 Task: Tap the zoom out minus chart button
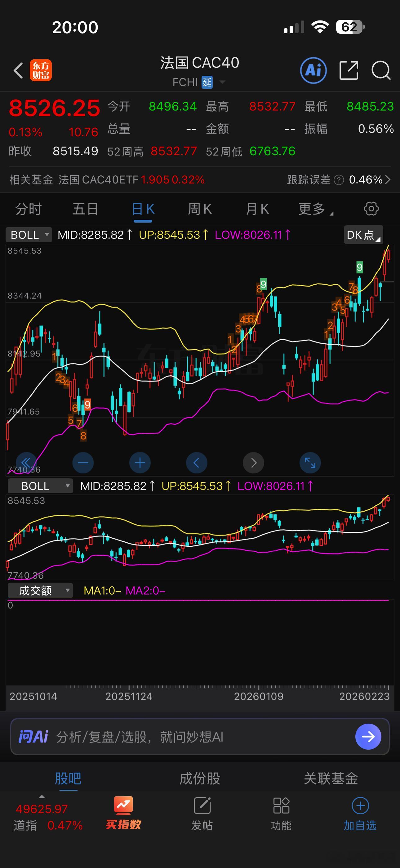[x=83, y=463]
